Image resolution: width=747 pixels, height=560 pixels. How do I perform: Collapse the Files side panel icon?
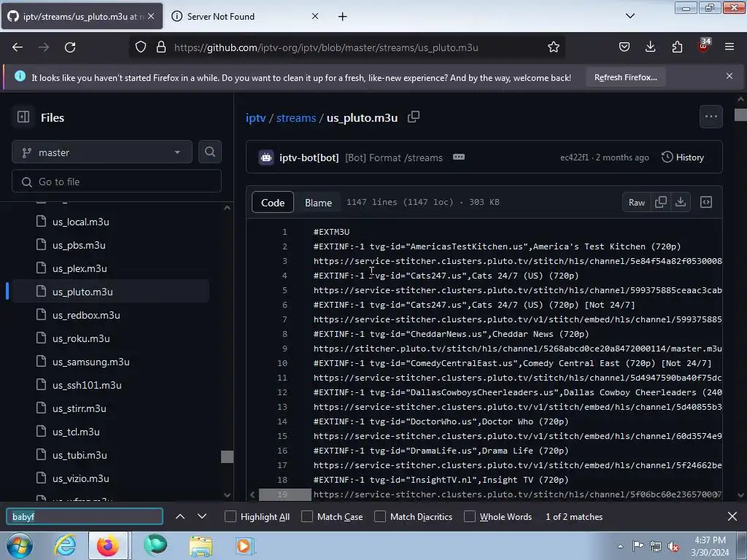tap(23, 117)
